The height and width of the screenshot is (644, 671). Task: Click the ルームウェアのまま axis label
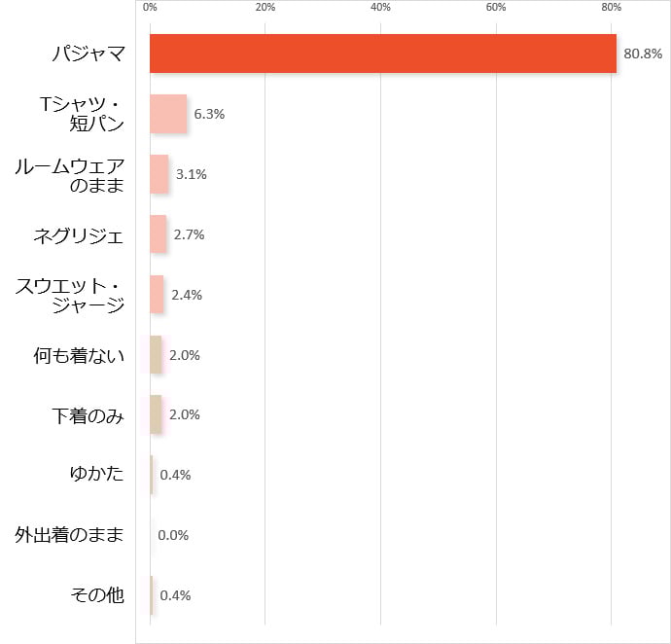tap(69, 174)
